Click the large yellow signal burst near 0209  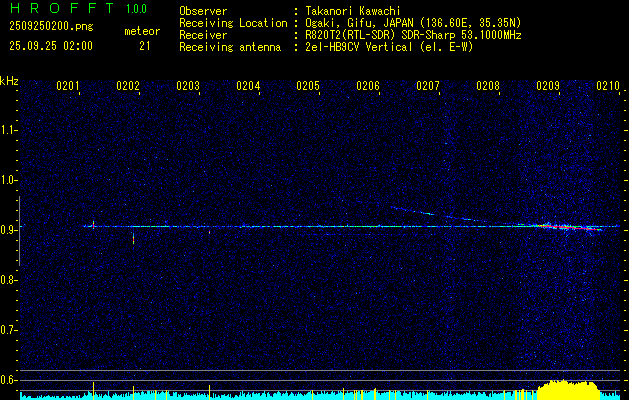[568, 390]
